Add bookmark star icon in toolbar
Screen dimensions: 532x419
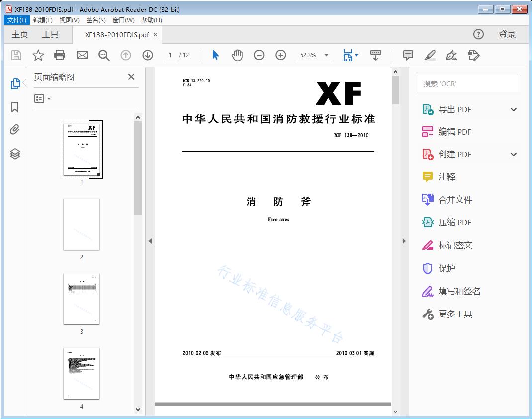tap(38, 55)
